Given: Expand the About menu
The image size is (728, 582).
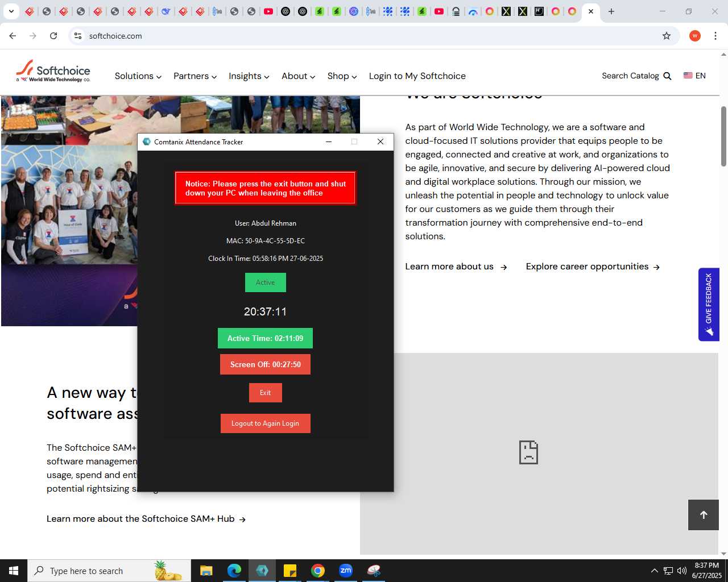Looking at the screenshot, I should (298, 76).
